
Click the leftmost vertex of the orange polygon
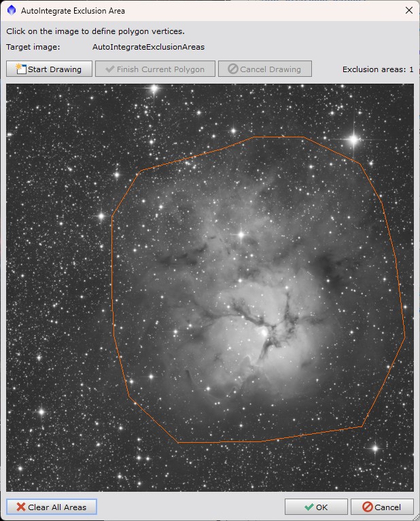point(111,217)
